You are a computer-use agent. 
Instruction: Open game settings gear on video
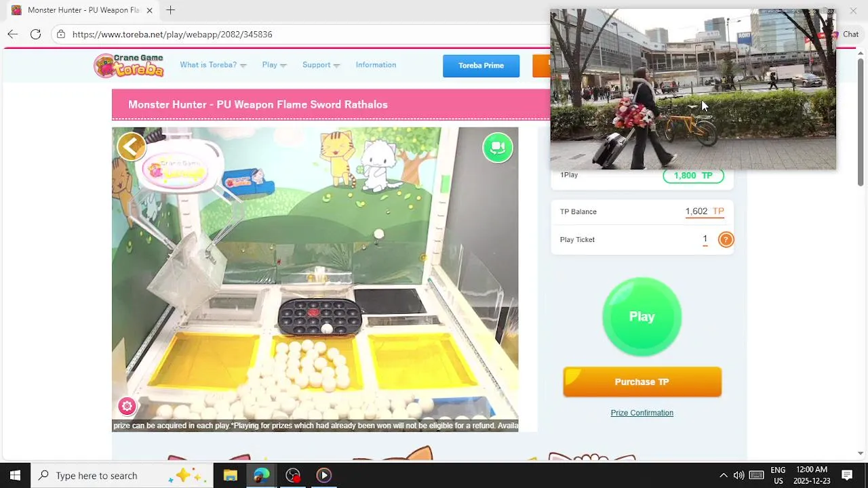(127, 406)
